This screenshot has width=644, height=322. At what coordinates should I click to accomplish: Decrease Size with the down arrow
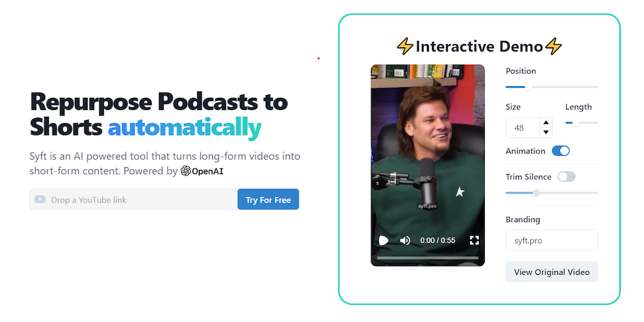click(546, 132)
